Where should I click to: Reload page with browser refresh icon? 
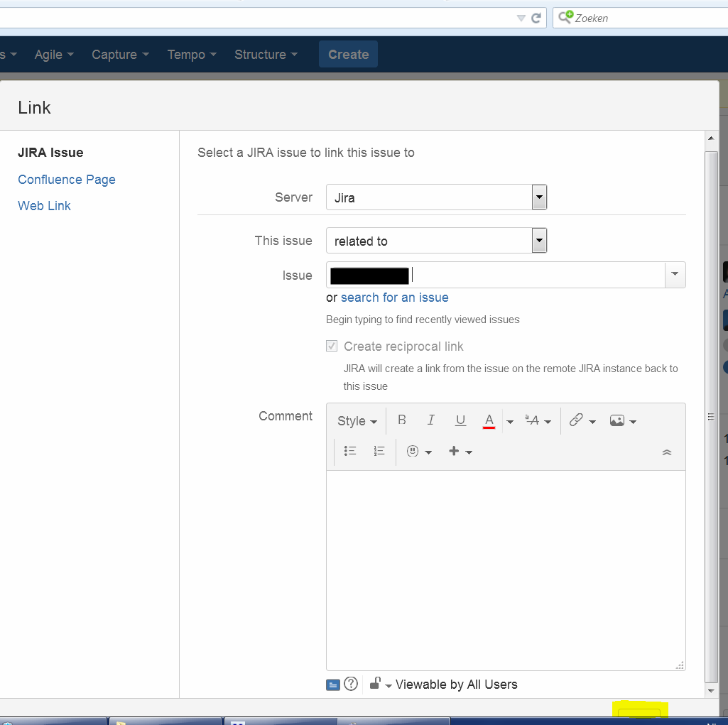tap(536, 18)
